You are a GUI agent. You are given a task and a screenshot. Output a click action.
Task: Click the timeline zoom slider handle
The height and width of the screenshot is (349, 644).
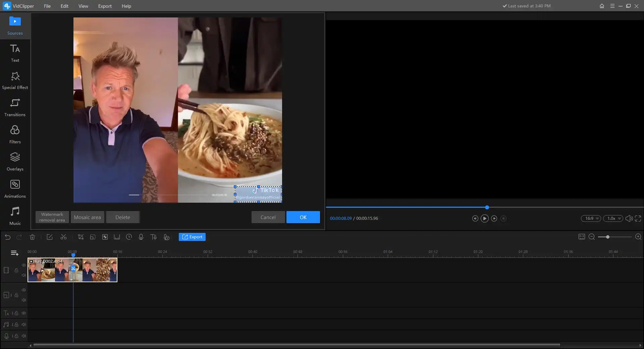pyautogui.click(x=607, y=237)
